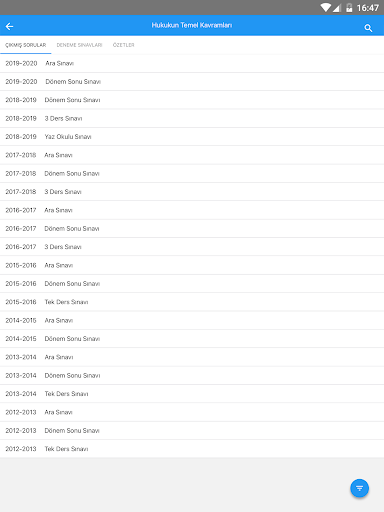Open 2018-2019 Yaz Okulu Sınavı
Viewport: 384px width, 512px height.
click(192, 137)
